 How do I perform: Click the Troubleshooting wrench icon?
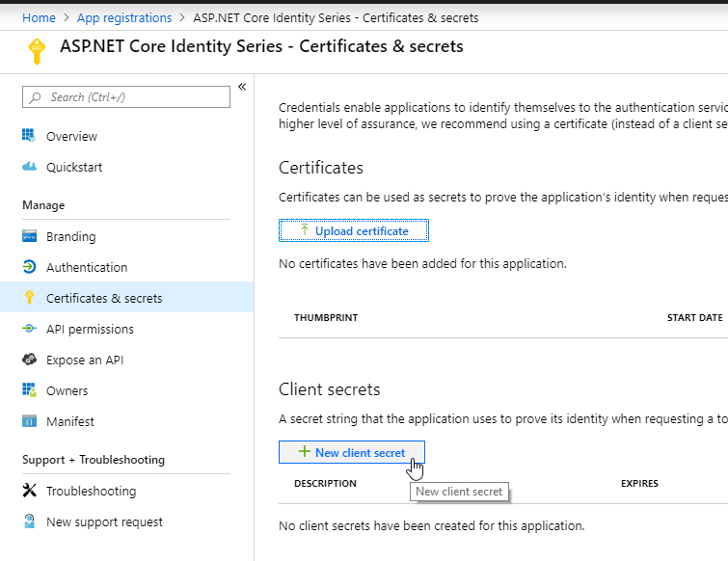(29, 491)
